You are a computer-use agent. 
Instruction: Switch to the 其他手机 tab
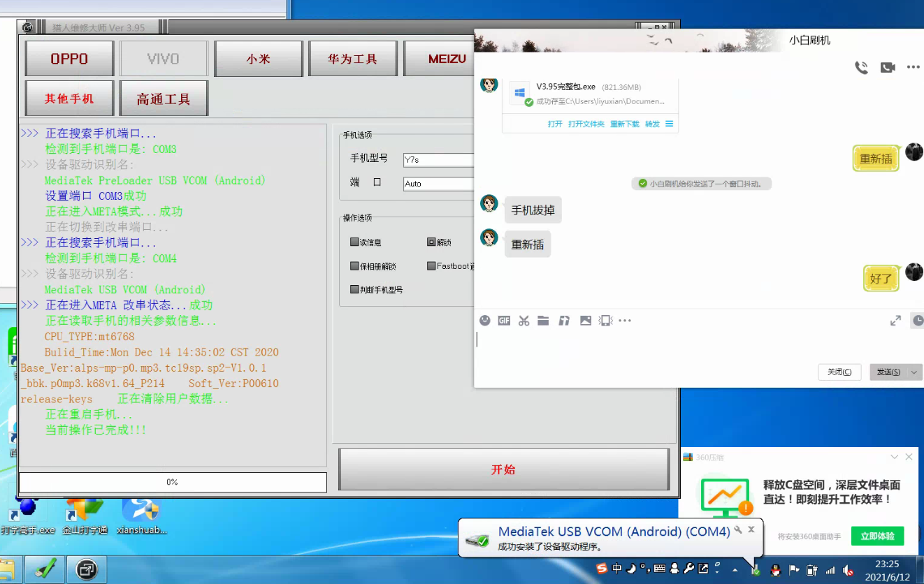click(x=69, y=98)
